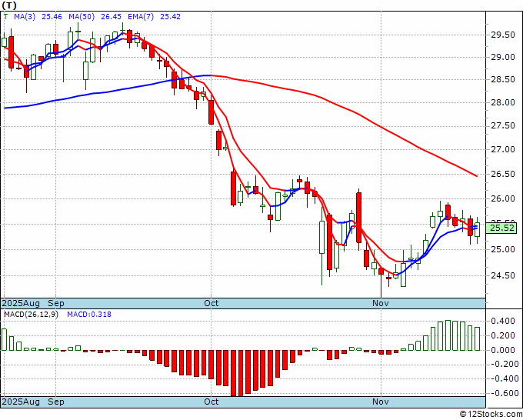Viewport: 523px width, 420px height.
Task: Select the EMA(7) legend label
Action: click(x=141, y=17)
